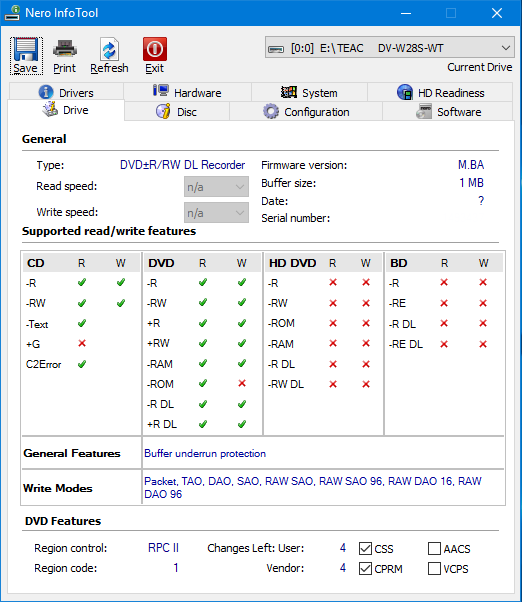Click the 'DVD±R/RW DL Recorder' type value
This screenshot has height=602, width=522.
coord(182,165)
